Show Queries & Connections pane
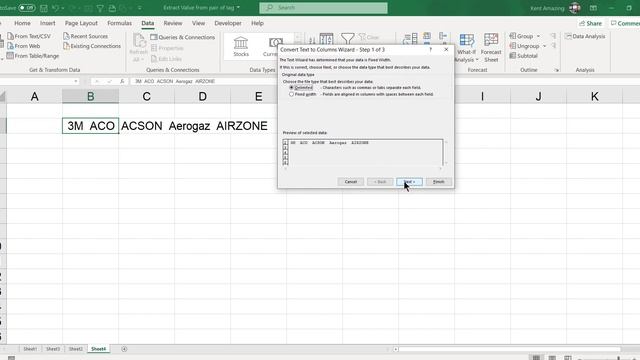 pos(182,37)
